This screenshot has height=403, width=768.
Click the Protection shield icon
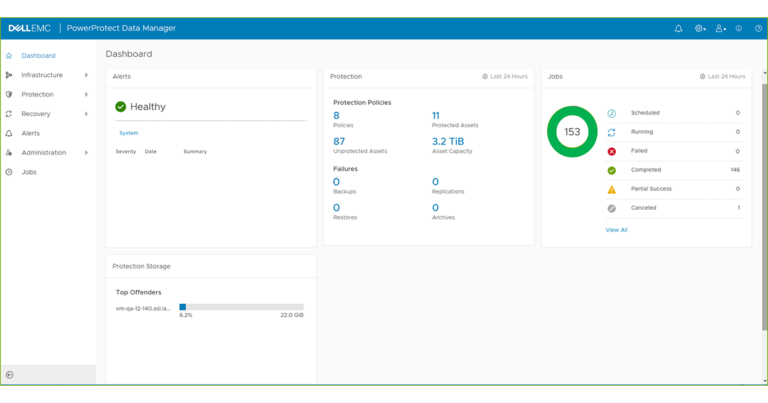pyautogui.click(x=9, y=95)
